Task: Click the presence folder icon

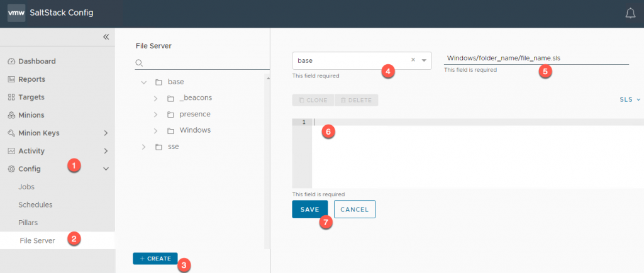Action: pos(170,114)
